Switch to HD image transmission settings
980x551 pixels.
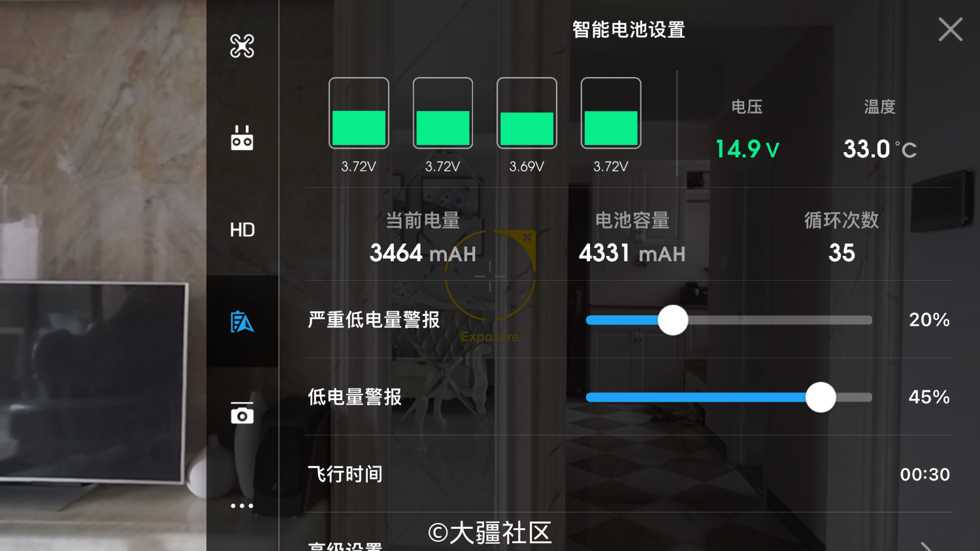click(242, 230)
